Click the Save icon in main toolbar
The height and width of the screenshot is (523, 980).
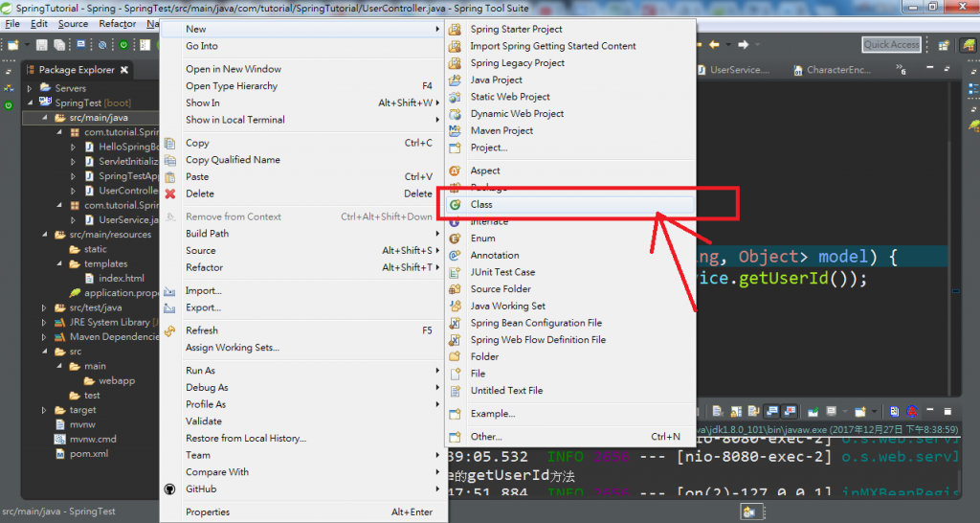tap(42, 44)
